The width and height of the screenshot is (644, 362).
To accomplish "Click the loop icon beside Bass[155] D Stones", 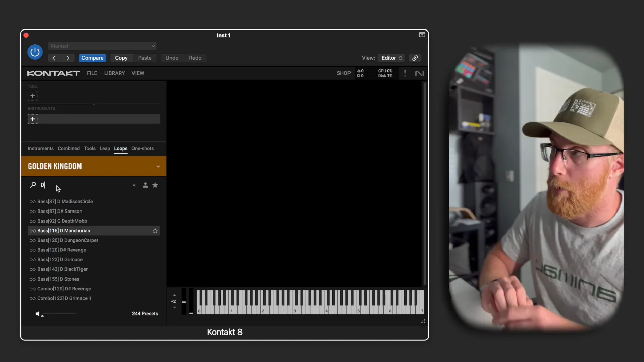I will point(32,280).
